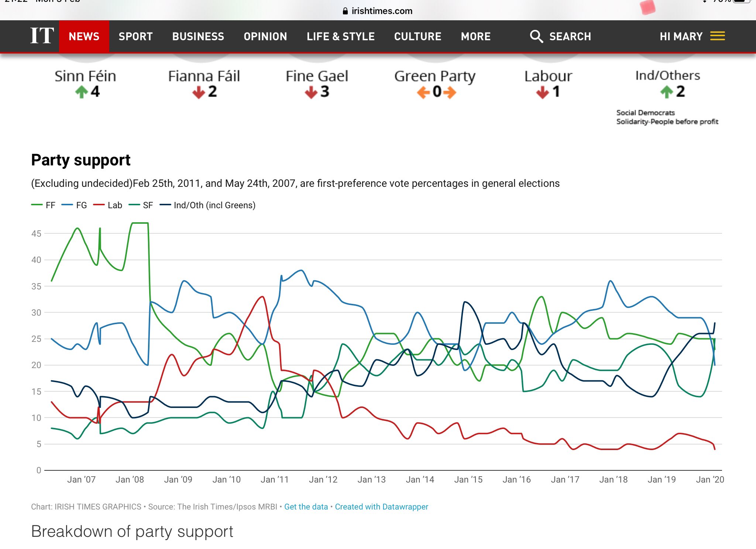Open the BUSINESS section
The height and width of the screenshot is (549, 756).
tap(198, 37)
